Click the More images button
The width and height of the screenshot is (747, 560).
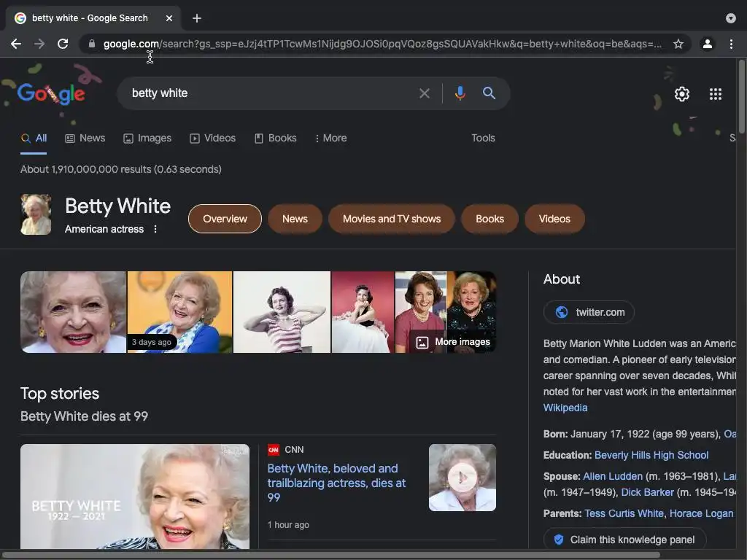point(453,342)
